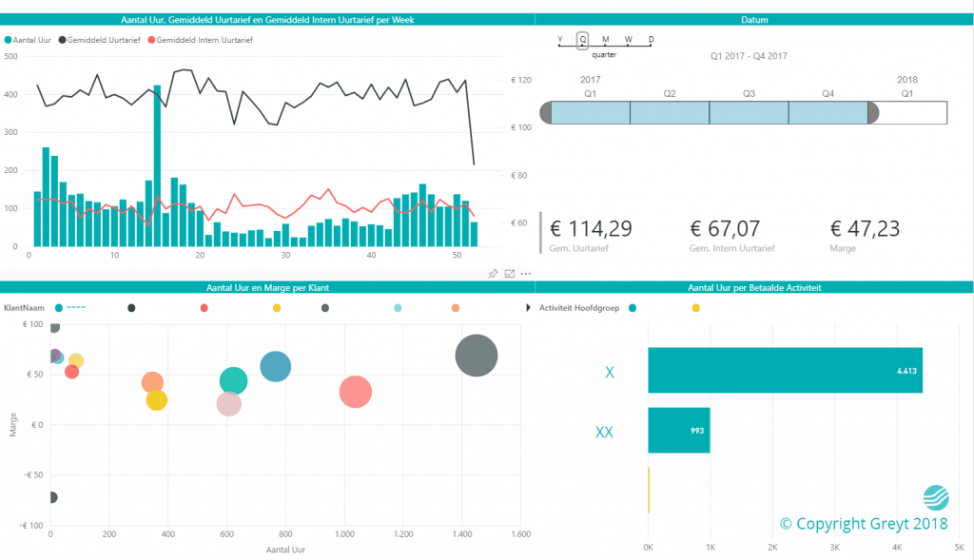Click the pin icon above the top chart
Viewport: 974px width, 560px height.
[493, 274]
